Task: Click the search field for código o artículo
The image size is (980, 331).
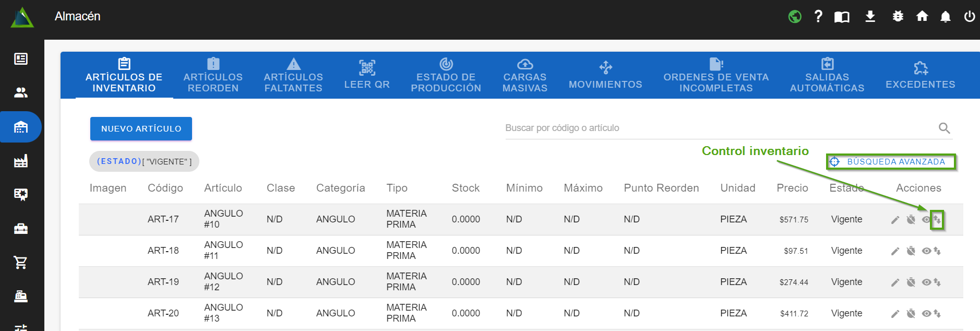Action: pyautogui.click(x=720, y=128)
